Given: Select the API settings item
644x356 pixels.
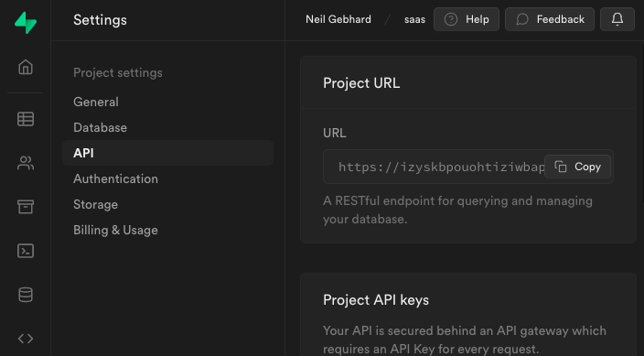Looking at the screenshot, I should pyautogui.click(x=167, y=153).
